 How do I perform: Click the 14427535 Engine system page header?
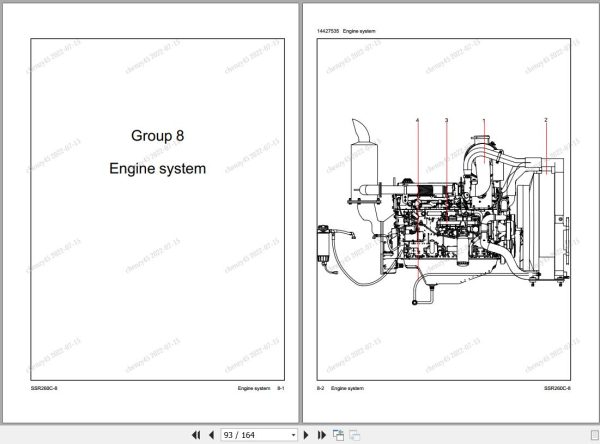coord(346,31)
